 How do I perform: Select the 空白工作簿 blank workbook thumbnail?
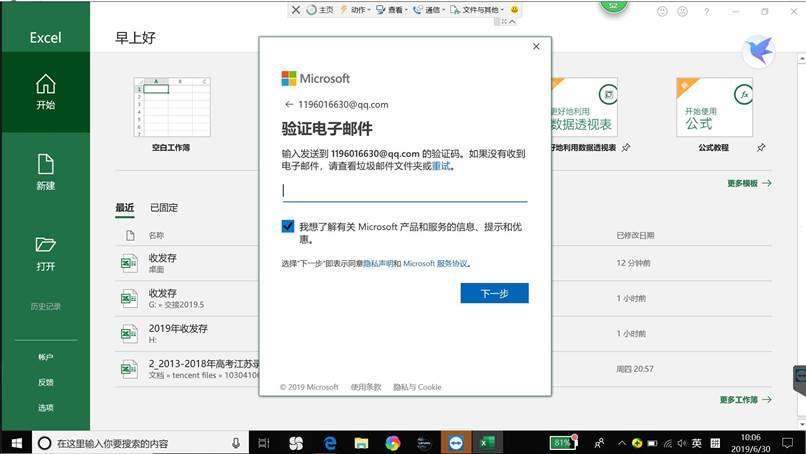[x=172, y=107]
